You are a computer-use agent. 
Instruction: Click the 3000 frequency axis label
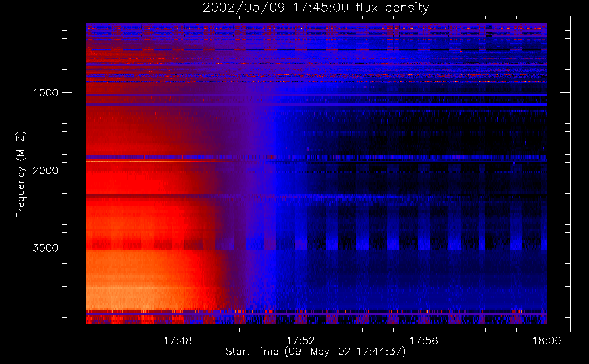[46, 248]
